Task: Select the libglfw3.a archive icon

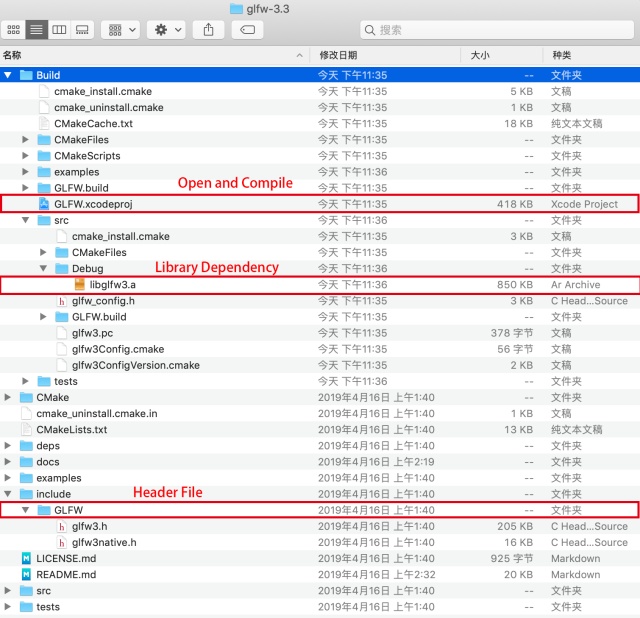Action: (x=80, y=285)
